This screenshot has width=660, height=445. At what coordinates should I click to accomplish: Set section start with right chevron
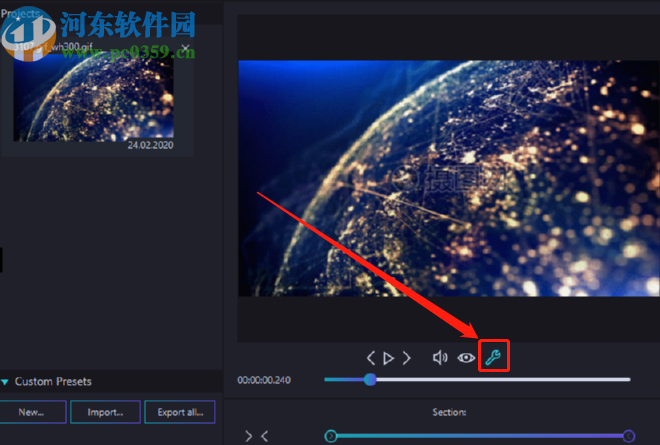[x=249, y=436]
